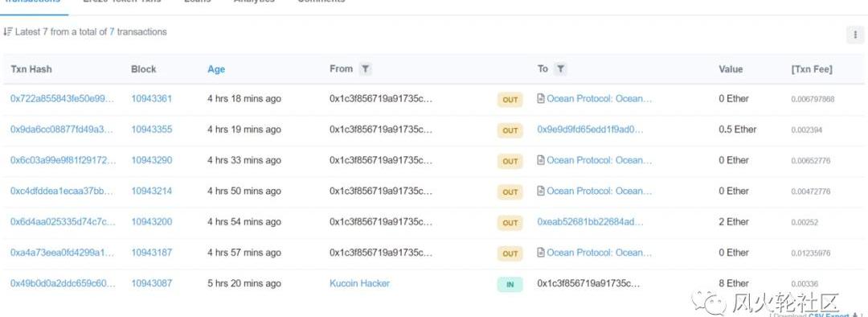
Task: Open the Kucoin Hacker address
Action: [359, 283]
